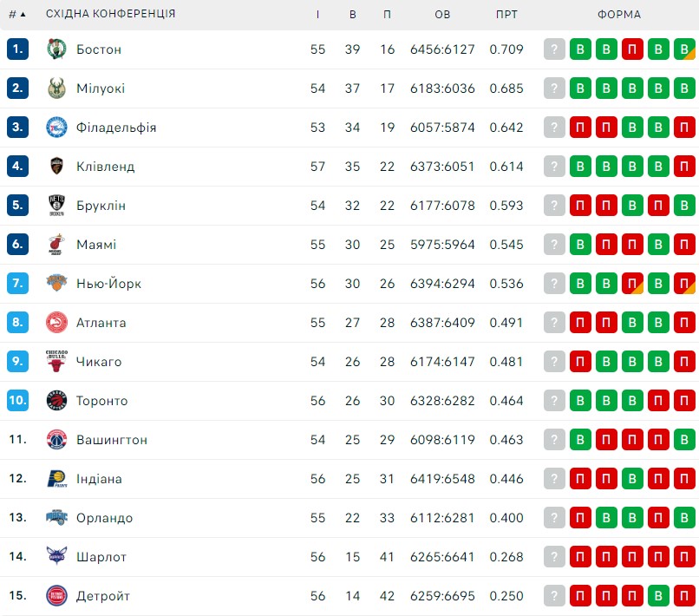Click Індіана's green В form badge
699x616 pixels.
coord(632,479)
